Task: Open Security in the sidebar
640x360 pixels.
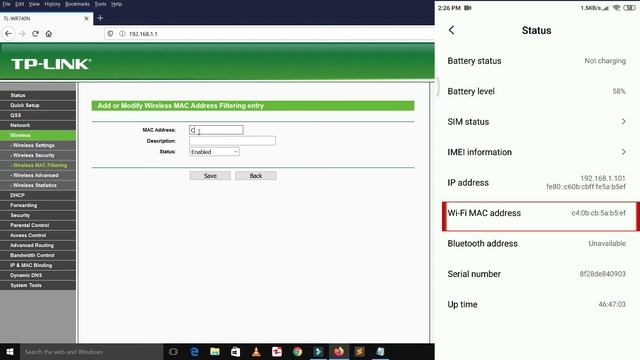Action: [x=38, y=215]
